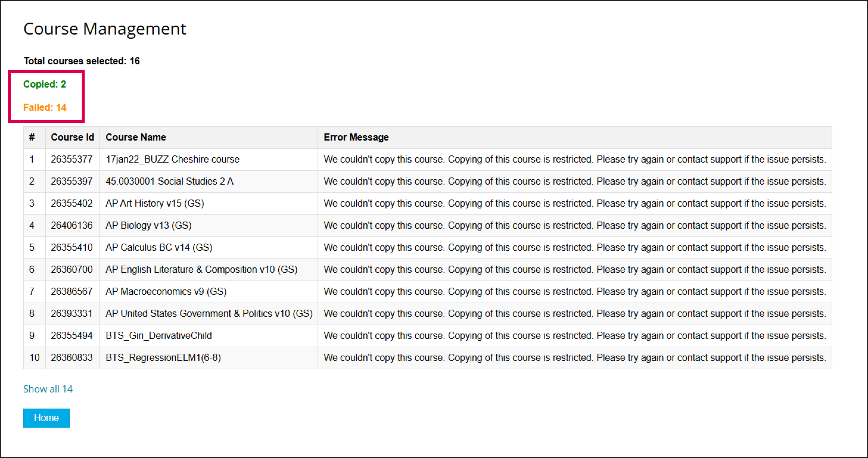Click the Copied: 2 status text
Image resolution: width=868 pixels, height=458 pixels.
point(44,84)
